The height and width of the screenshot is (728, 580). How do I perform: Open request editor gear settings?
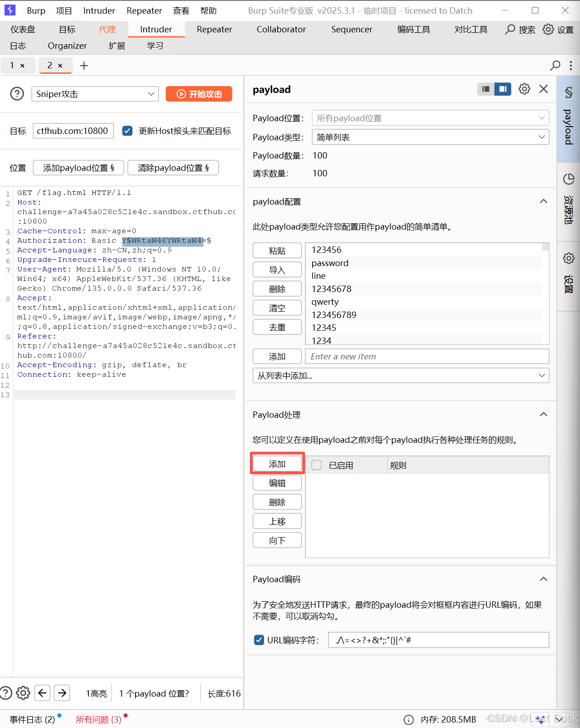[23, 693]
